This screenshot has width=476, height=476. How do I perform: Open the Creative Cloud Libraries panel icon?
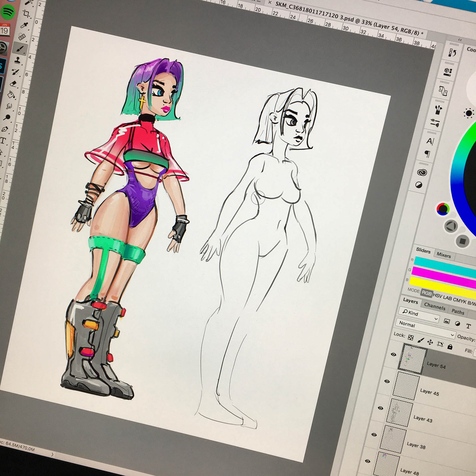coord(422,173)
